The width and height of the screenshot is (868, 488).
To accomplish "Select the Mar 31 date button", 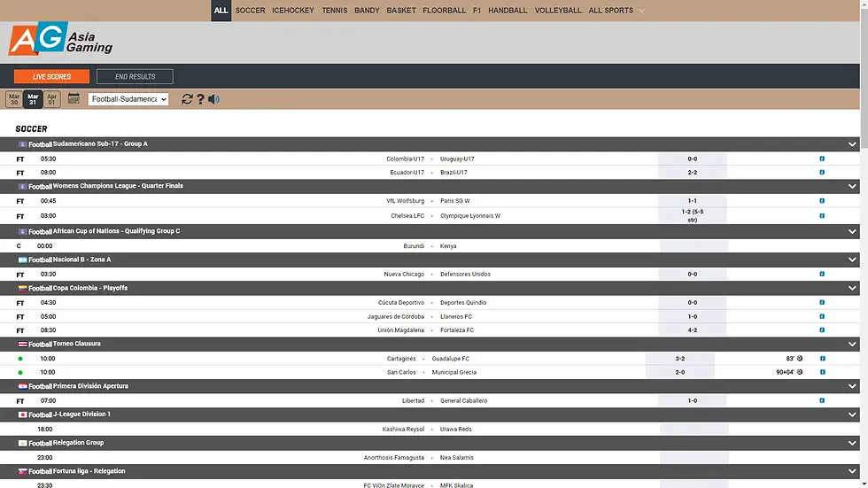I will pos(33,99).
